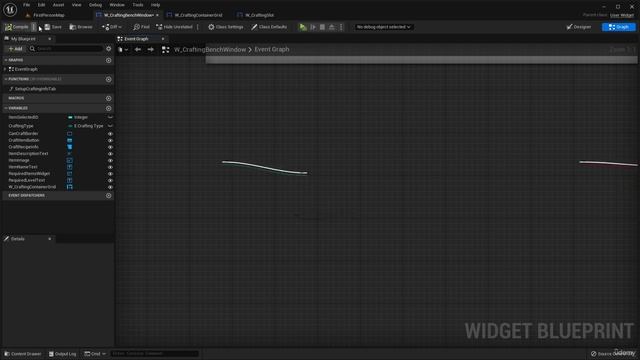Toggle visibility eye for CanCraftBorder
The image size is (640, 360).
pos(110,133)
